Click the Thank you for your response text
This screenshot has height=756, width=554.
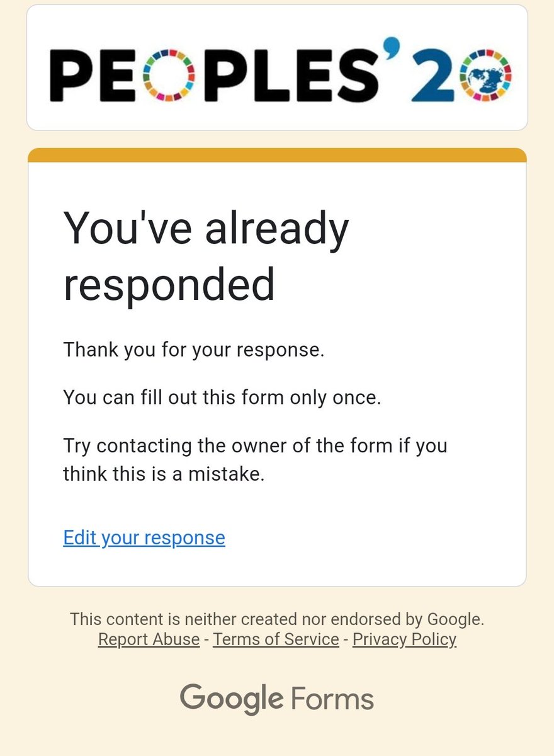194,350
